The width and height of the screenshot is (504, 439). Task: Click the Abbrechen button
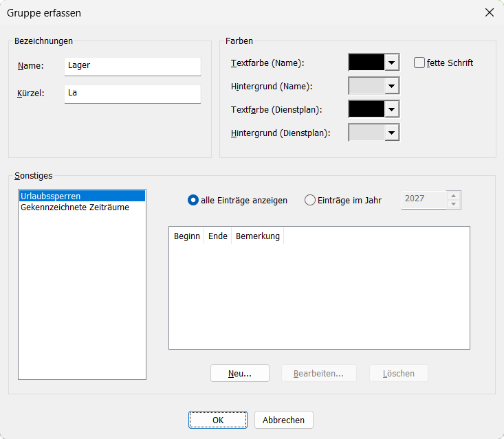[283, 420]
